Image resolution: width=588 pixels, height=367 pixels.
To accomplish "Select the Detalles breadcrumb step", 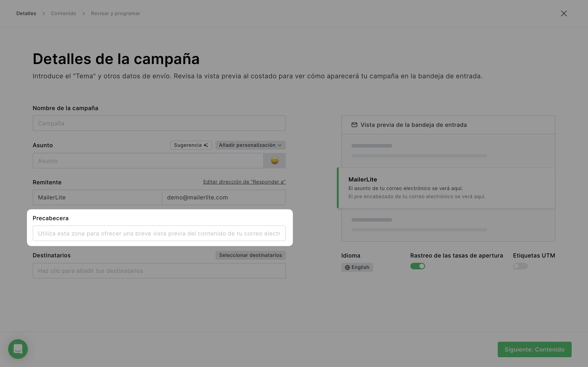I will tap(26, 13).
